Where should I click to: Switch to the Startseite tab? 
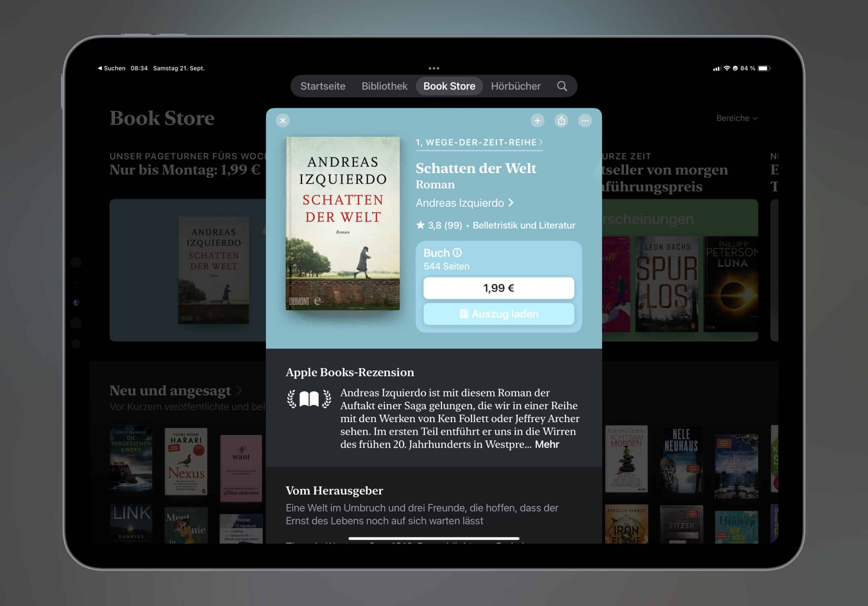[323, 86]
